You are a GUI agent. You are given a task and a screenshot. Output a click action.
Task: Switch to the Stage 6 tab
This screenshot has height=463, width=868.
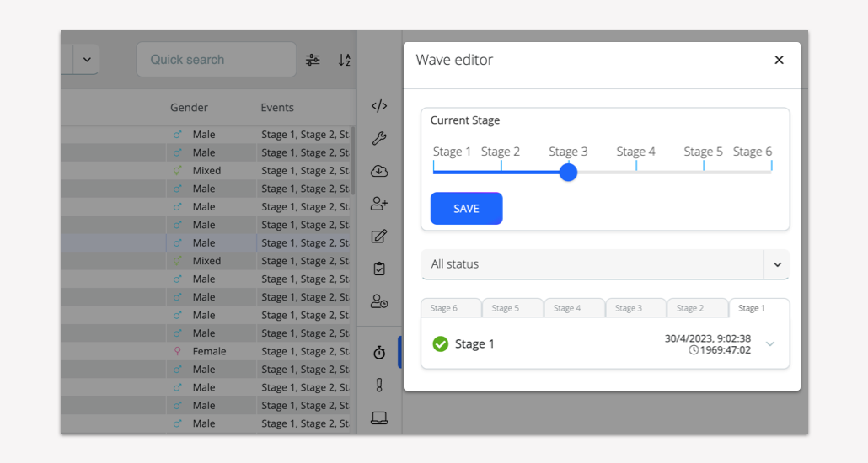(451, 308)
